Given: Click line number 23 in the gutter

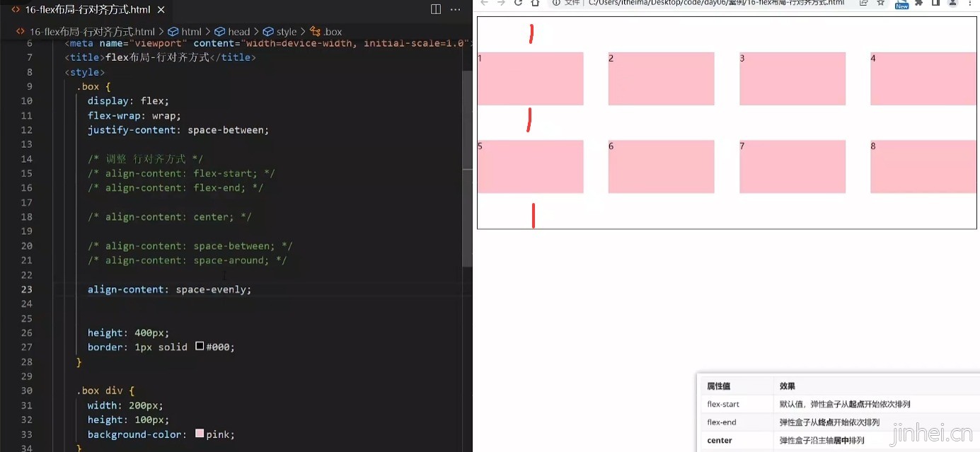Looking at the screenshot, I should click(x=27, y=289).
